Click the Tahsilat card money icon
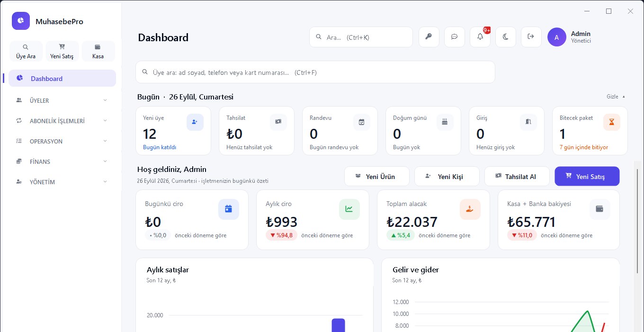644x332 pixels. pos(278,122)
